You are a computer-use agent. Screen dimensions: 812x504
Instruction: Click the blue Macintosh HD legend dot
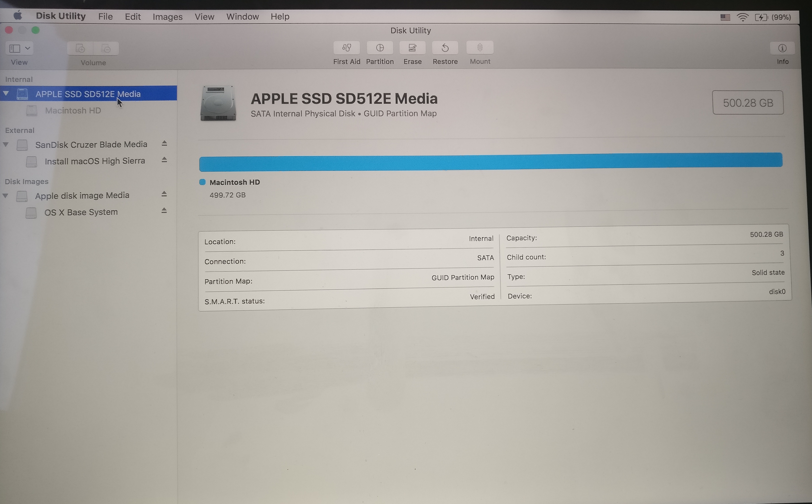tap(203, 182)
